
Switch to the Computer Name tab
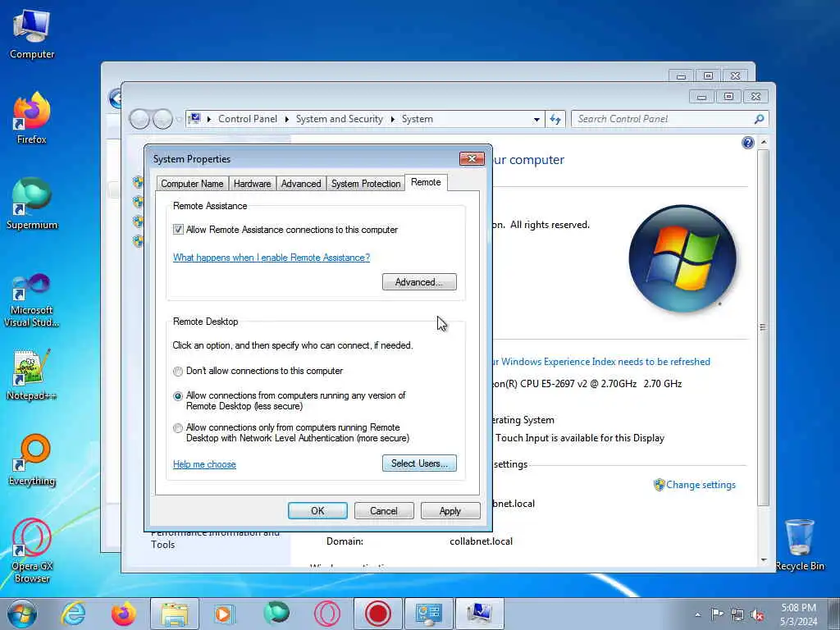click(x=192, y=184)
